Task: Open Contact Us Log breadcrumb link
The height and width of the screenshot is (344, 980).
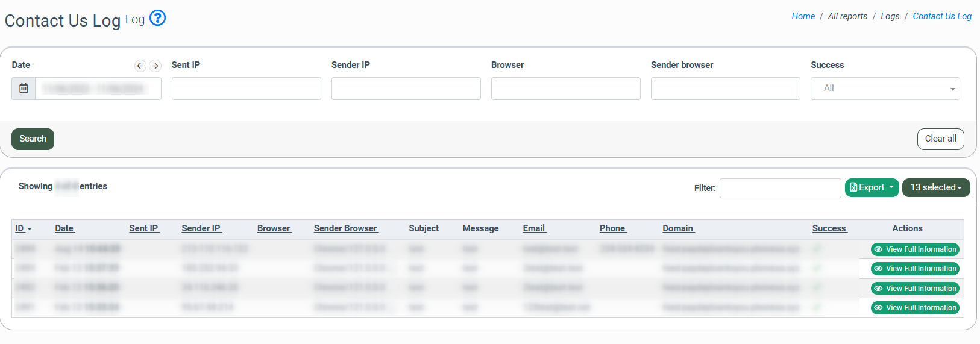Action: 941,16
